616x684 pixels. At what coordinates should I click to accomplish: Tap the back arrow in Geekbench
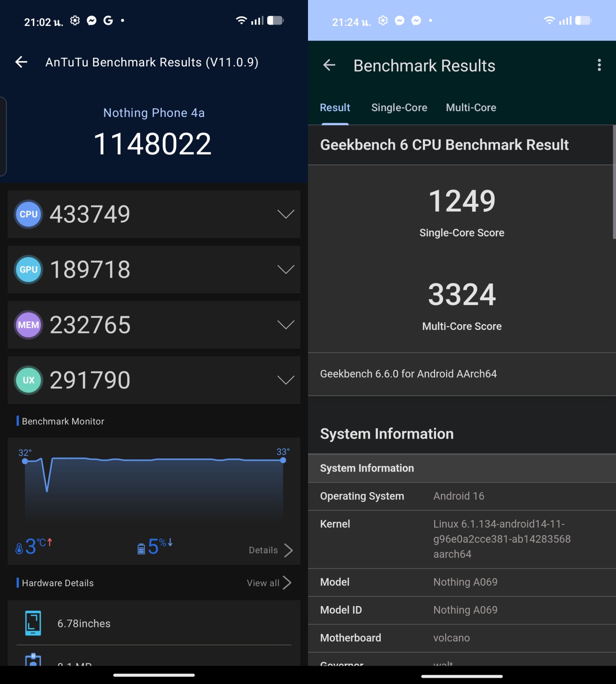coord(329,65)
